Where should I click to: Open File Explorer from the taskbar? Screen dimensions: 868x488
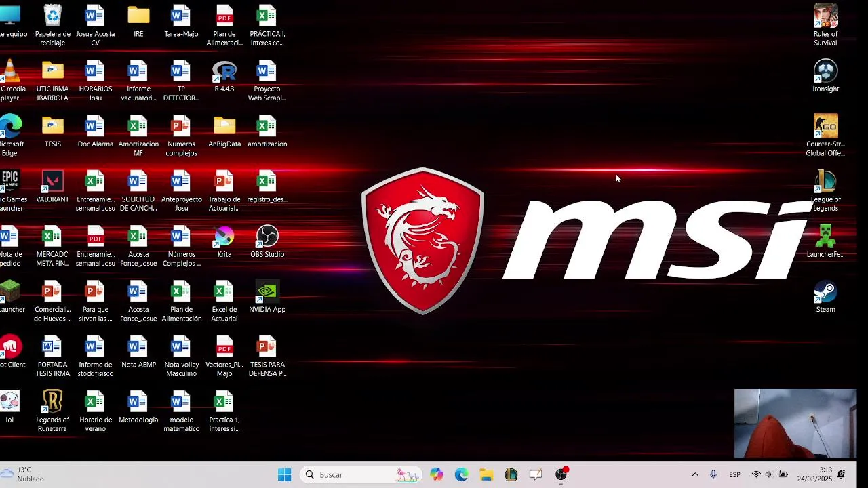pos(486,474)
